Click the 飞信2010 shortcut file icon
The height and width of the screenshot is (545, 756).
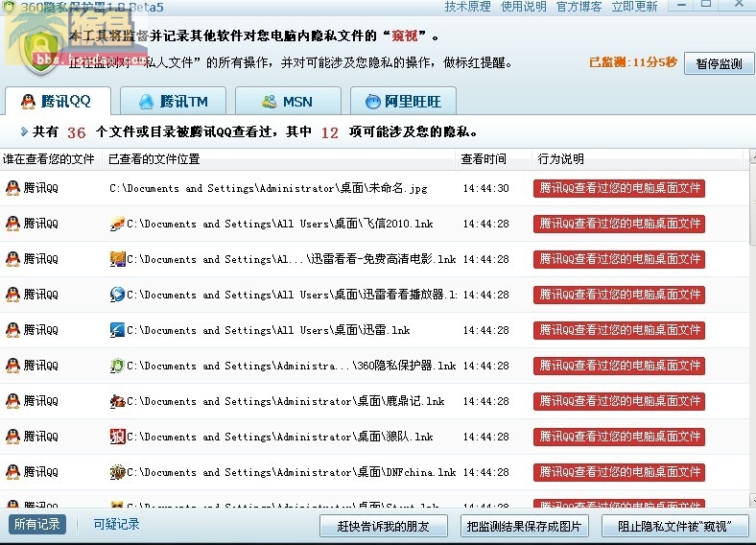pos(117,224)
